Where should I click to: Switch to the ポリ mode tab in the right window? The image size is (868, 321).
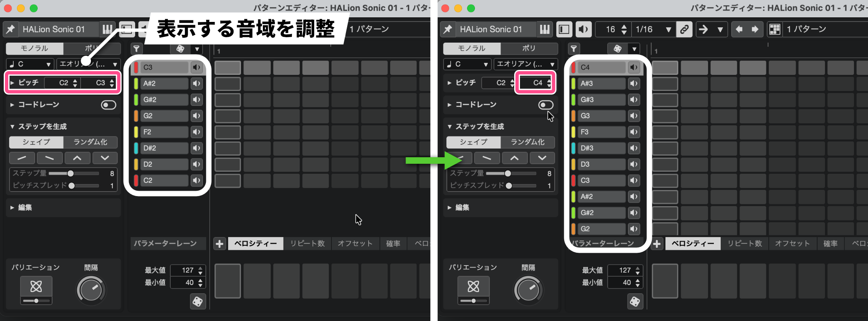(529, 48)
